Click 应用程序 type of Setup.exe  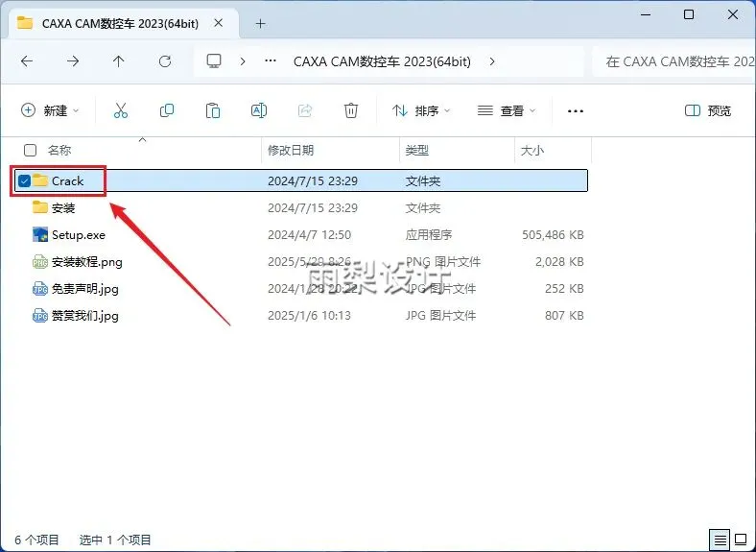[429, 235]
